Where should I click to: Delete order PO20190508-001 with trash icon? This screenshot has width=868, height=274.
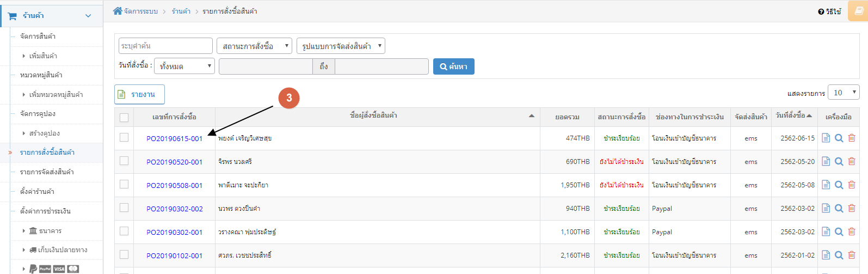pyautogui.click(x=852, y=185)
